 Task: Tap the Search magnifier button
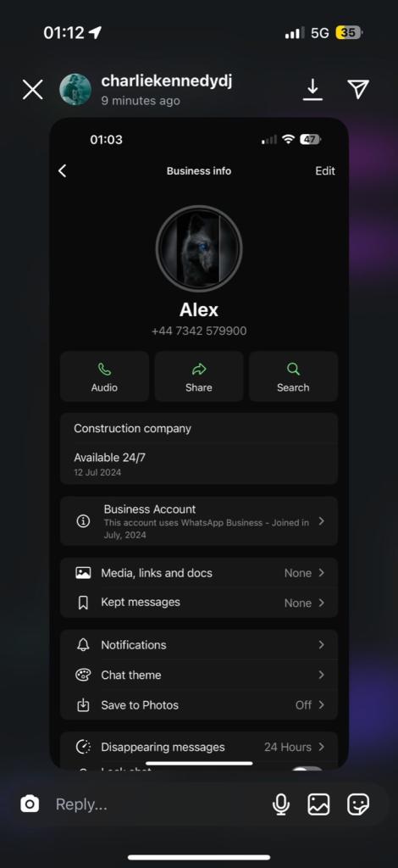[293, 376]
